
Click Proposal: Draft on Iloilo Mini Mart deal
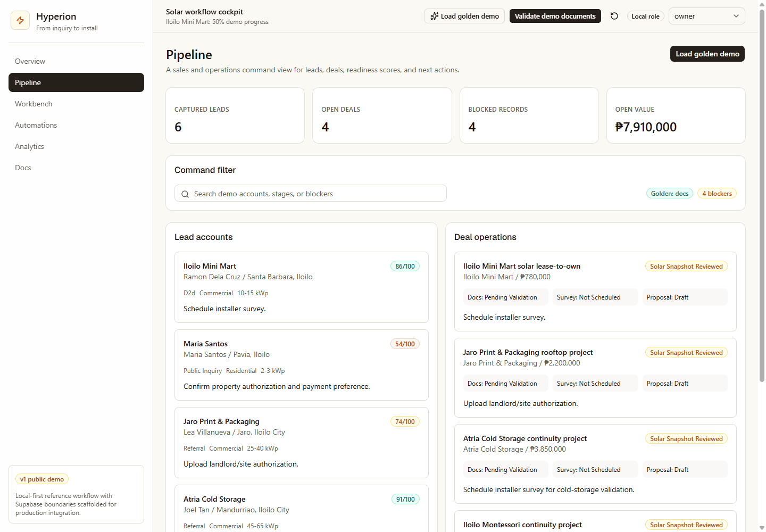click(x=685, y=297)
